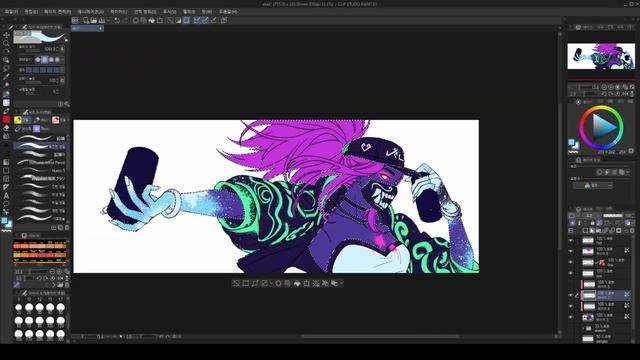
Task: Click the canvas vertical scrollbar
Action: tap(560, 176)
